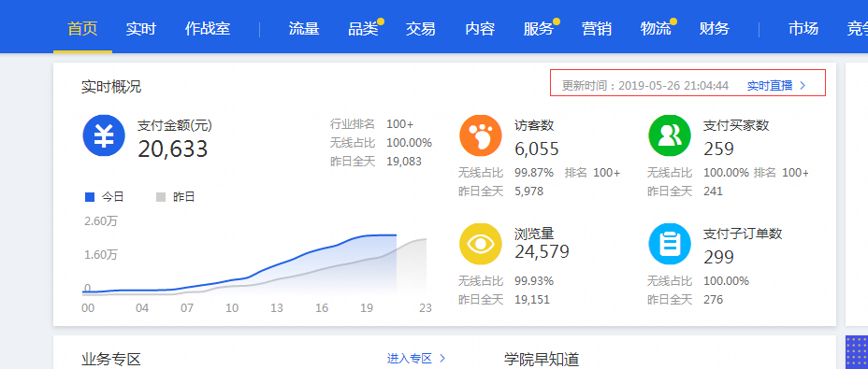Viewport: 868px width, 369px height.
Task: Click yesterday's total 19,083 value
Action: pyautogui.click(x=404, y=162)
